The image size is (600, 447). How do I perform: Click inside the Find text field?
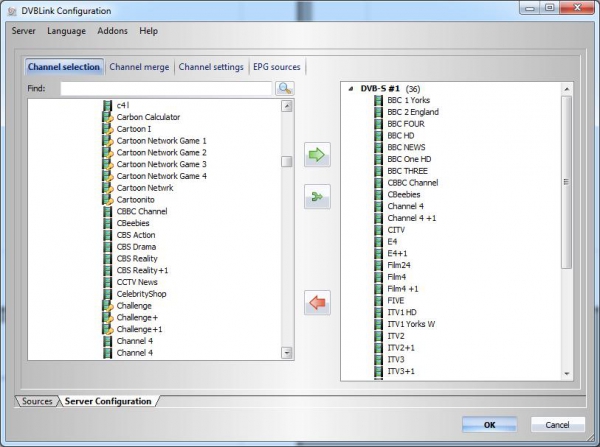click(x=166, y=88)
